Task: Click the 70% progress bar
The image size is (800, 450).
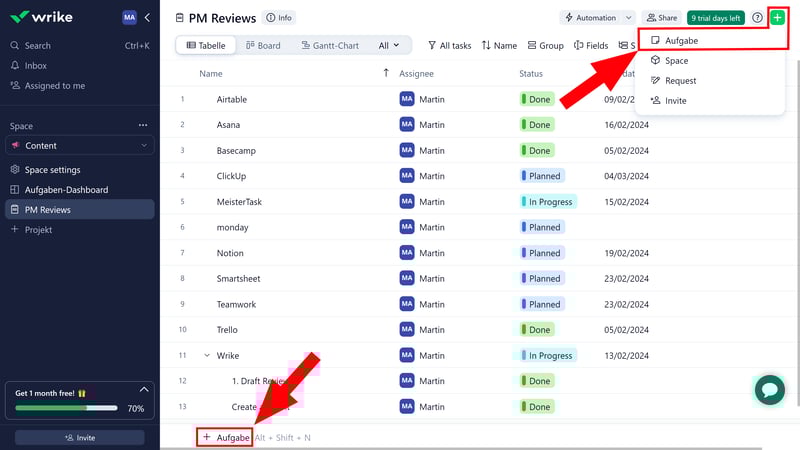Action: pos(66,408)
